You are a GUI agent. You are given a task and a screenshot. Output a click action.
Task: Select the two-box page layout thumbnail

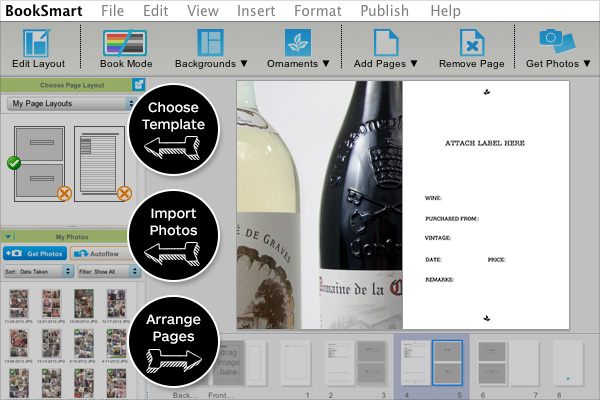click(39, 163)
